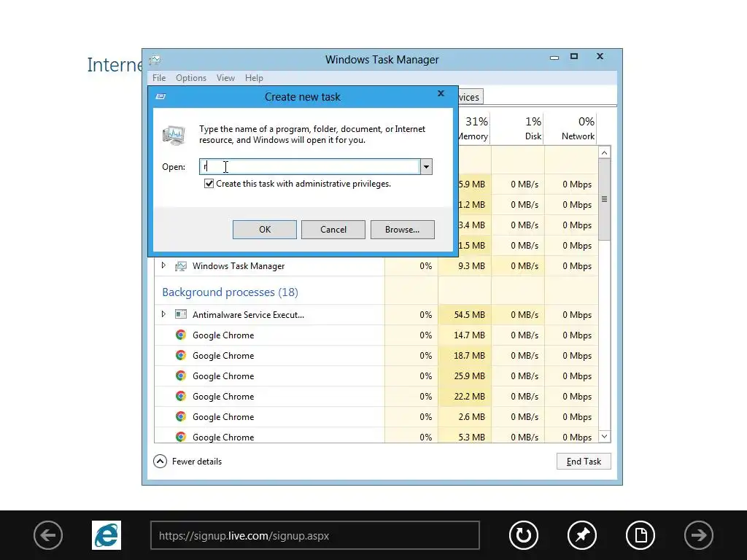
Task: Select the Antimalware Service Execut... process name
Action: pyautogui.click(x=248, y=315)
